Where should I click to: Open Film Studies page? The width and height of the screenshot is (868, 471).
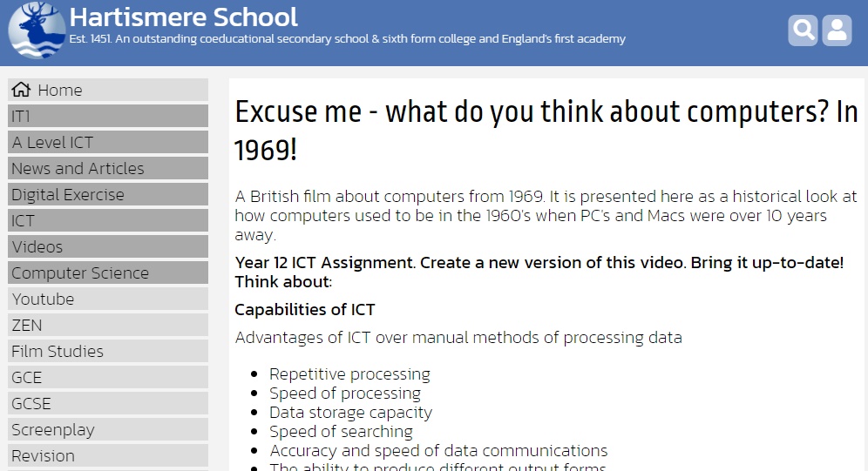(x=108, y=351)
